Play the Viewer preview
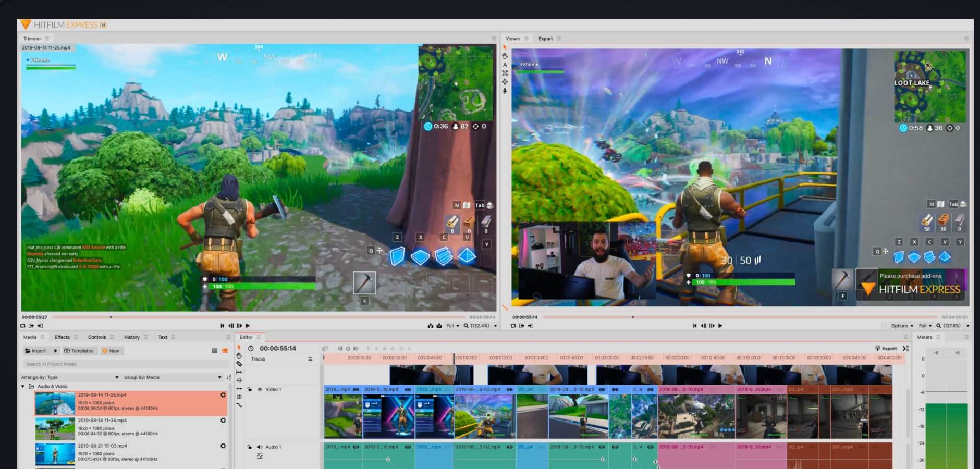980x469 pixels. click(x=720, y=326)
